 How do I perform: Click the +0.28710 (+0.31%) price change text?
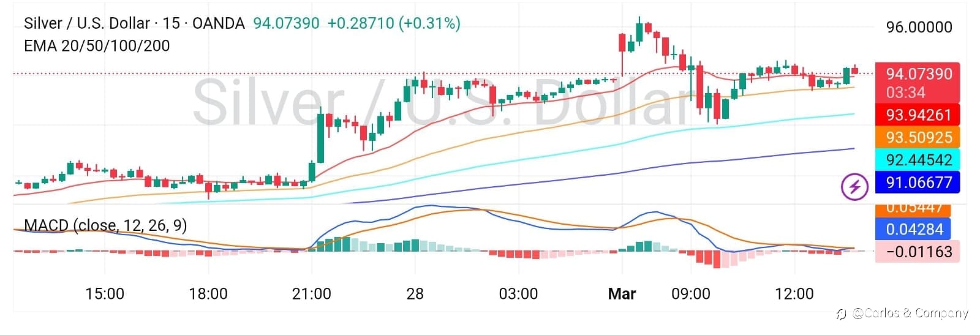pyautogui.click(x=394, y=23)
